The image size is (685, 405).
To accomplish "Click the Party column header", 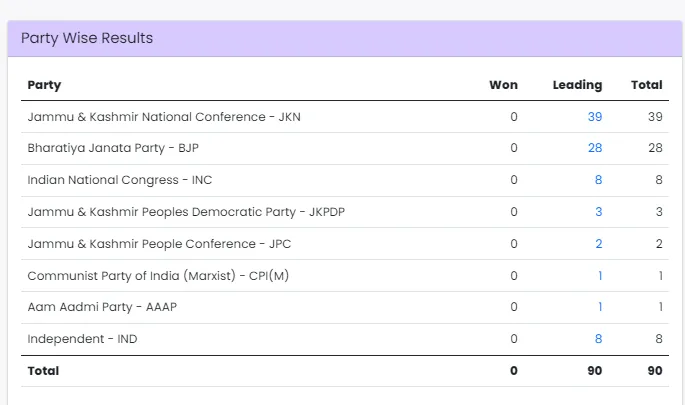I will pyautogui.click(x=44, y=85).
